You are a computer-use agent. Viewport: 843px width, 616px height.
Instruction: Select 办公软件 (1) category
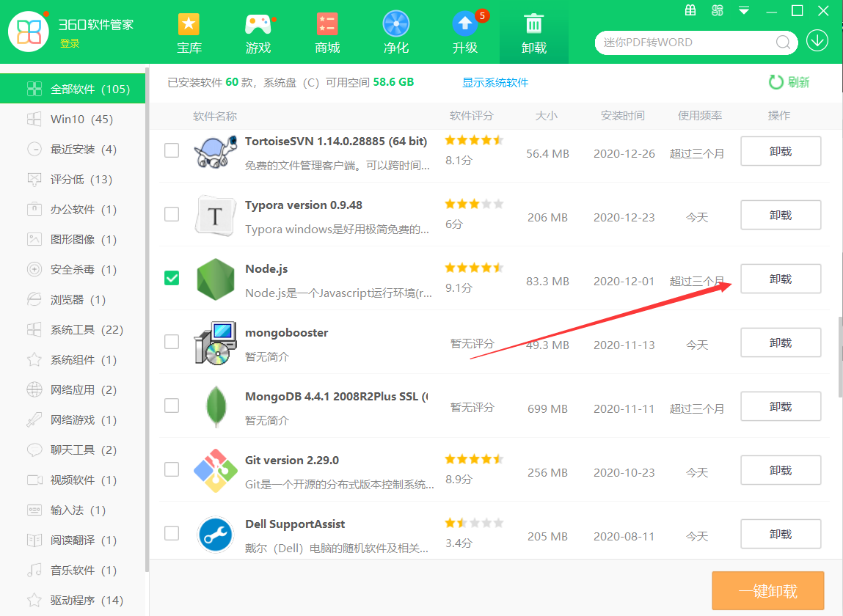73,209
